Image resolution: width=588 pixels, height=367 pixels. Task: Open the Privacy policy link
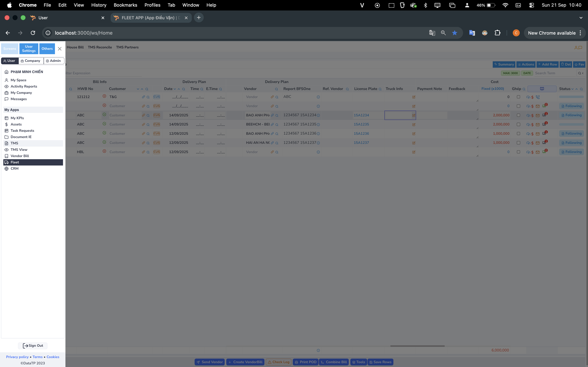(17, 357)
